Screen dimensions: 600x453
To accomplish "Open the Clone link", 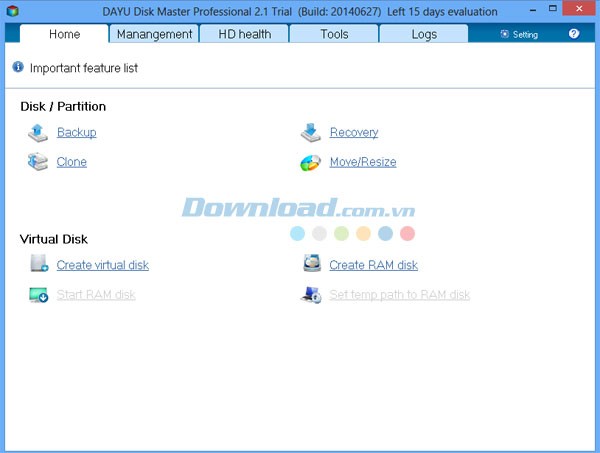I will 72,162.
